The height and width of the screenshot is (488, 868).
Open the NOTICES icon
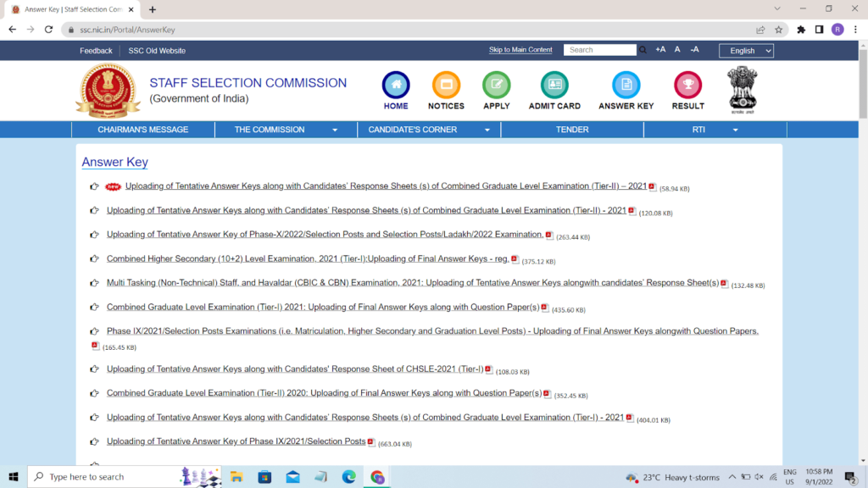(446, 86)
